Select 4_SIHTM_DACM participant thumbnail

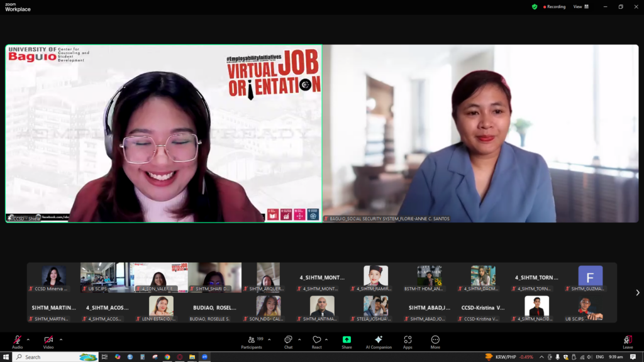pos(483,278)
